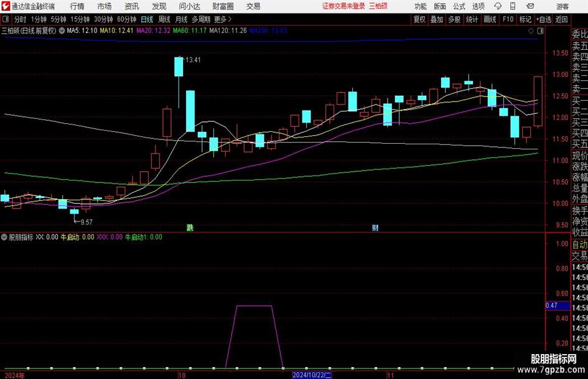Click MA60: 11.17 indicator label
Image resolution: width=588 pixels, height=379 pixels.
click(x=190, y=30)
